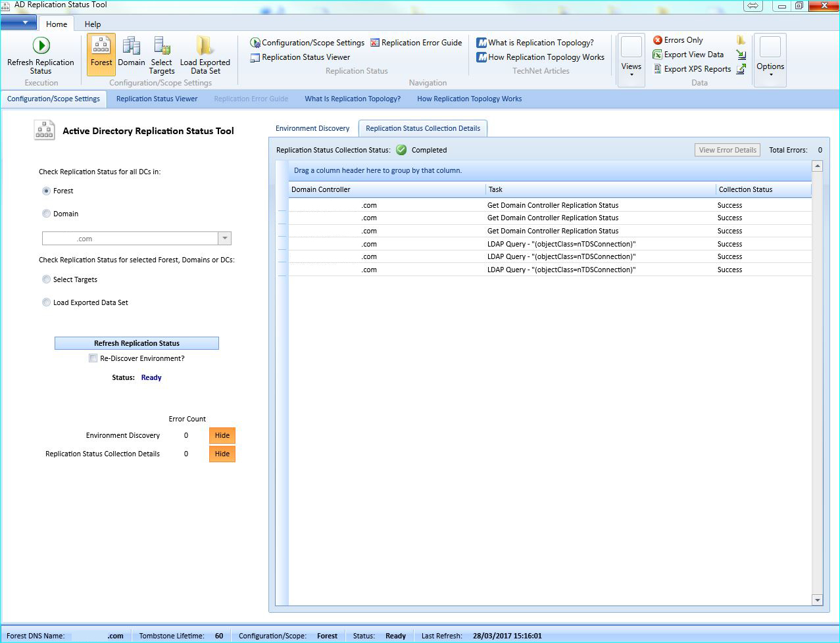Click the green up-arrow export icon in Data group

[741, 68]
